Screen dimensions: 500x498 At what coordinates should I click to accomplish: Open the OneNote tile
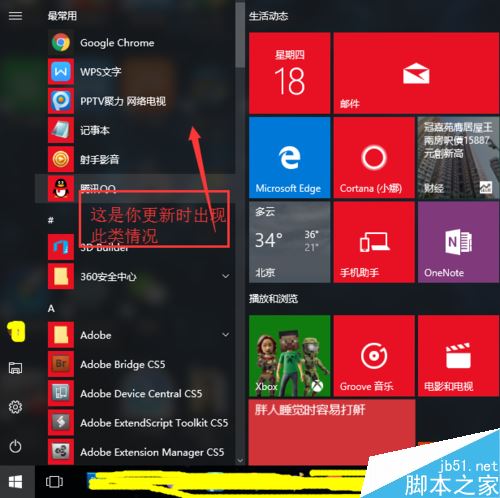(459, 242)
